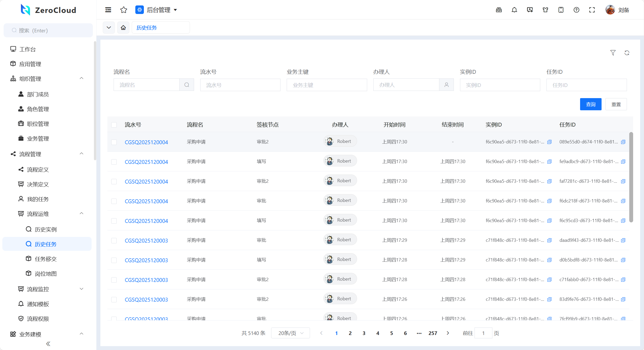
Task: Open the notification bell
Action: (x=514, y=10)
